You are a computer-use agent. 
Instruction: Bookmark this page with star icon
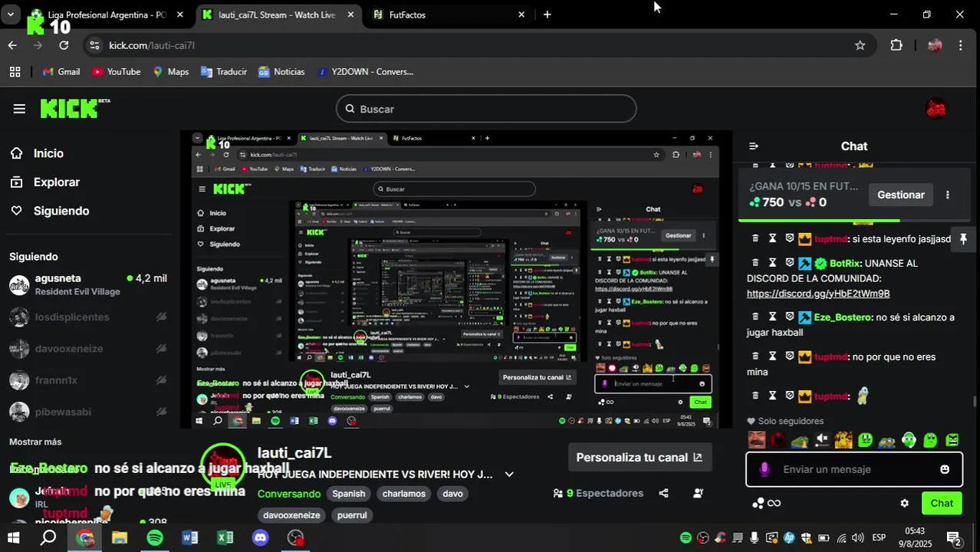pos(860,45)
